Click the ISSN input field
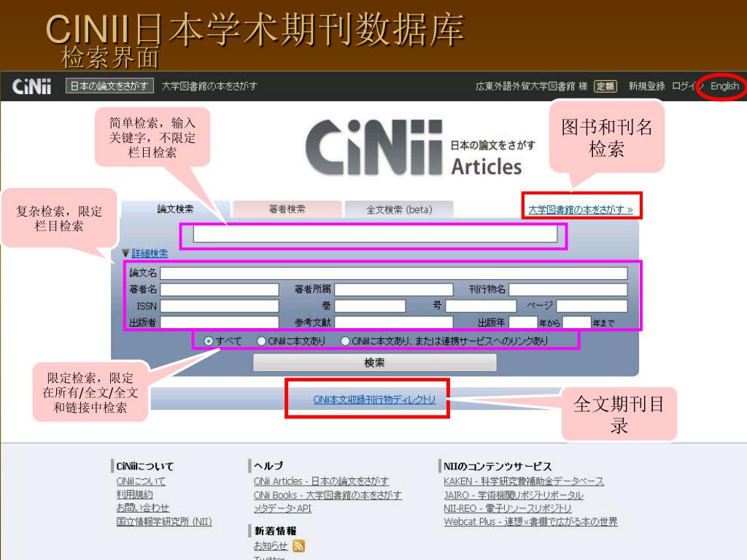The width and height of the screenshot is (747, 560). coord(219,306)
